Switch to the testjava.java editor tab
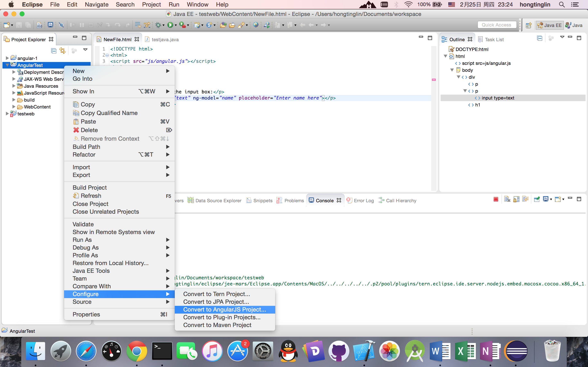 165,40
